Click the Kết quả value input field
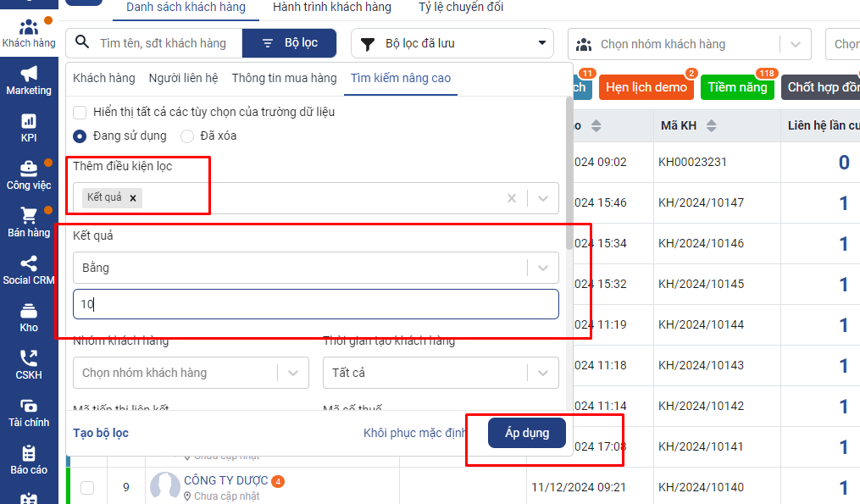Image resolution: width=860 pixels, height=504 pixels. 315,304
